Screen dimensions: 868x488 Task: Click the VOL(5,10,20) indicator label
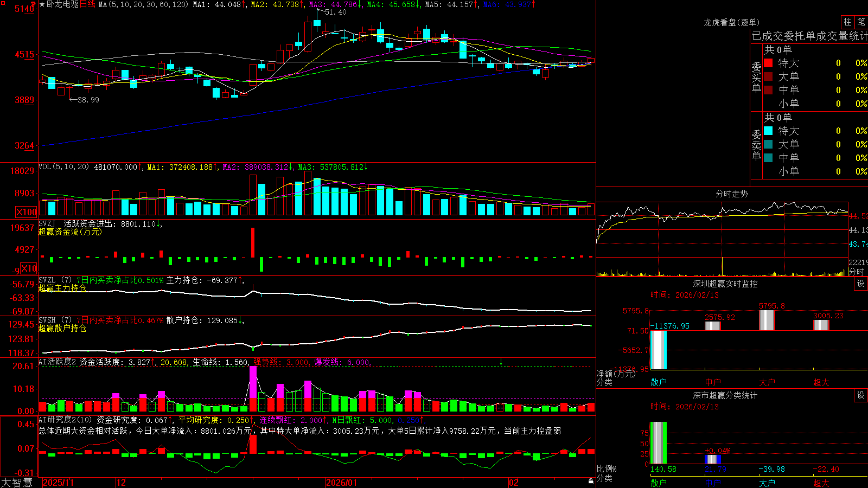point(63,167)
